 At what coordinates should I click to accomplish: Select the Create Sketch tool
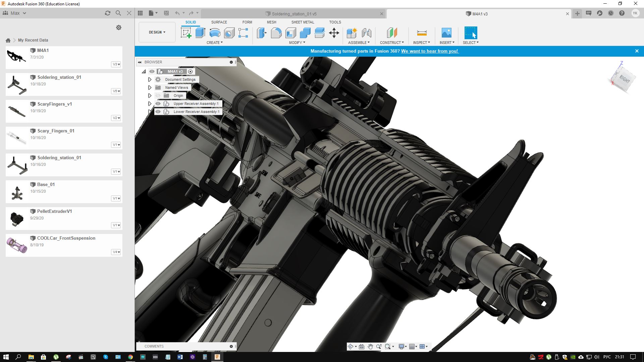point(186,33)
